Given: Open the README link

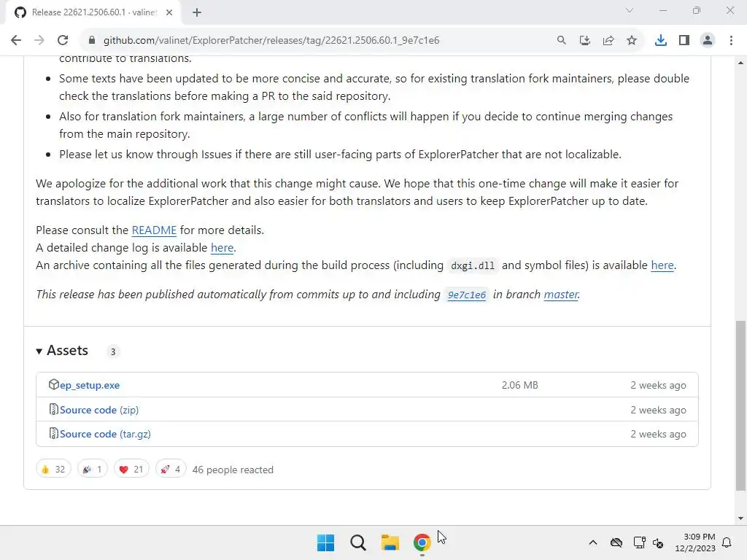Looking at the screenshot, I should [154, 230].
